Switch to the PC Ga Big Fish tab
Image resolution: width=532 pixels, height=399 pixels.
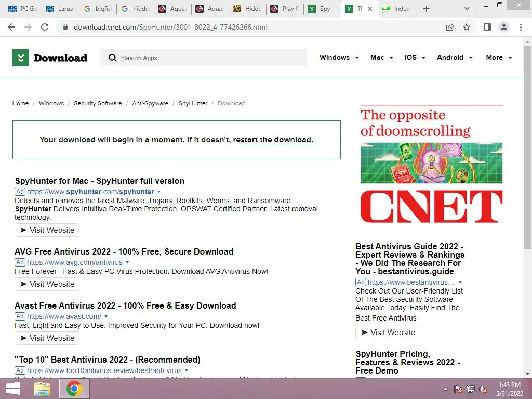click(x=22, y=9)
